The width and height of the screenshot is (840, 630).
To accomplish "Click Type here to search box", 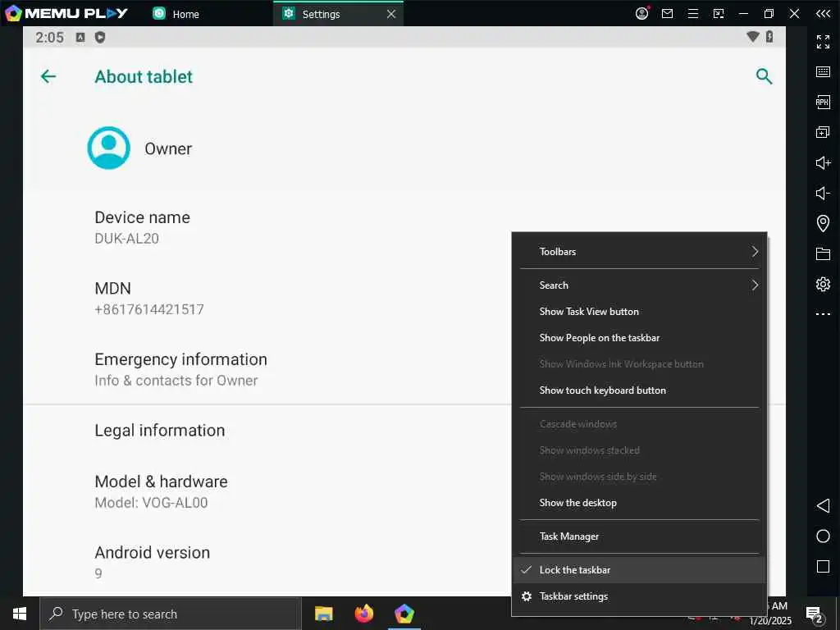I will click(x=171, y=614).
